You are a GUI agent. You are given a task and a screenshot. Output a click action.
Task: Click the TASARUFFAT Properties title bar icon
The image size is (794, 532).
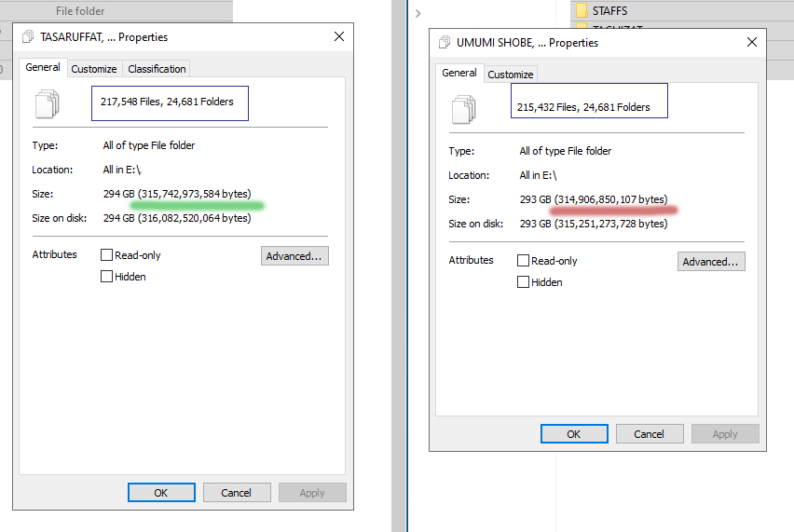click(x=28, y=36)
